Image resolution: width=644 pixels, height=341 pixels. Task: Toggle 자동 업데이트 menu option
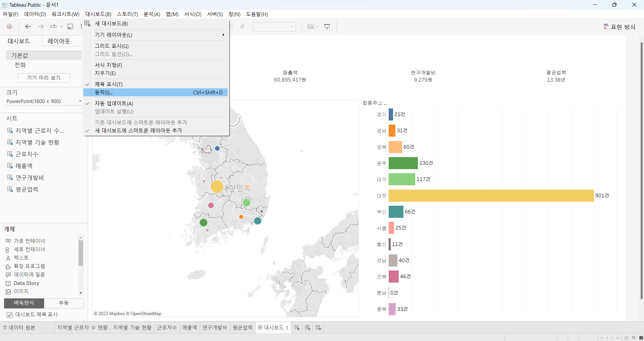coord(156,103)
